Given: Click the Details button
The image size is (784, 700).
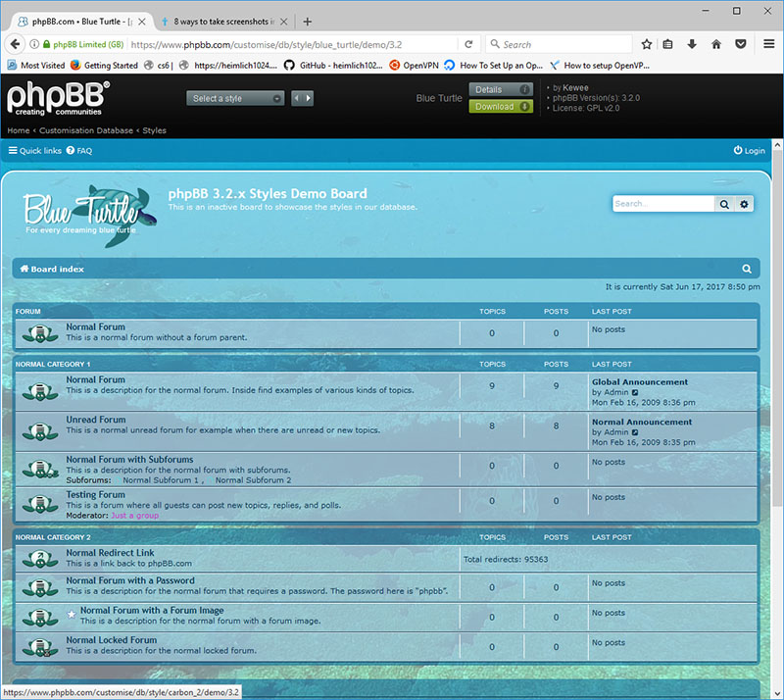Looking at the screenshot, I should click(501, 89).
